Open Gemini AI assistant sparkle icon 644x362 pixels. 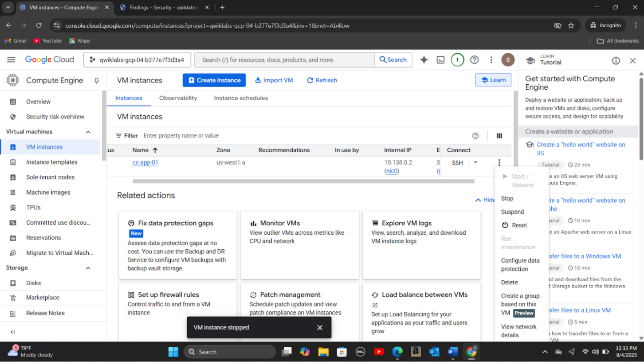click(x=424, y=60)
